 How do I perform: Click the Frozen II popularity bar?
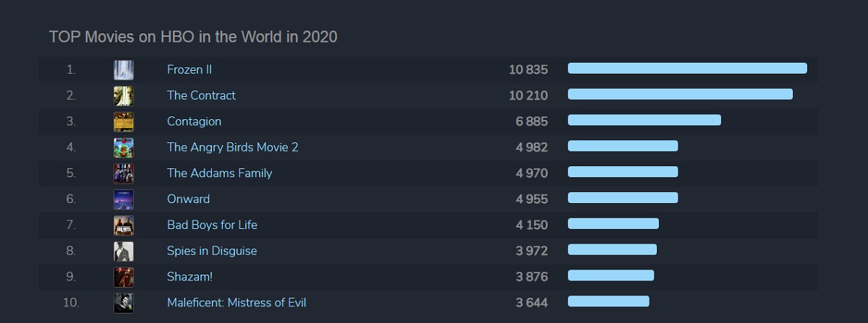pyautogui.click(x=687, y=69)
